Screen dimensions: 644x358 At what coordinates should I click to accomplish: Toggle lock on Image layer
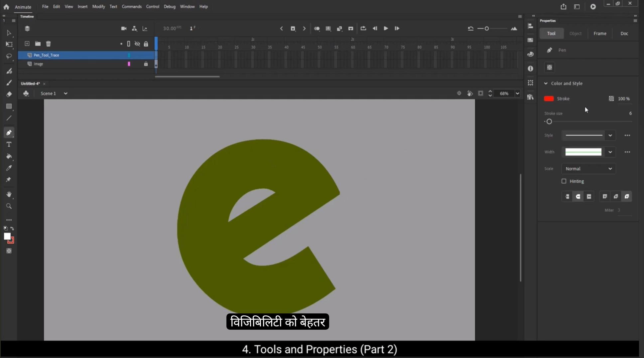146,64
